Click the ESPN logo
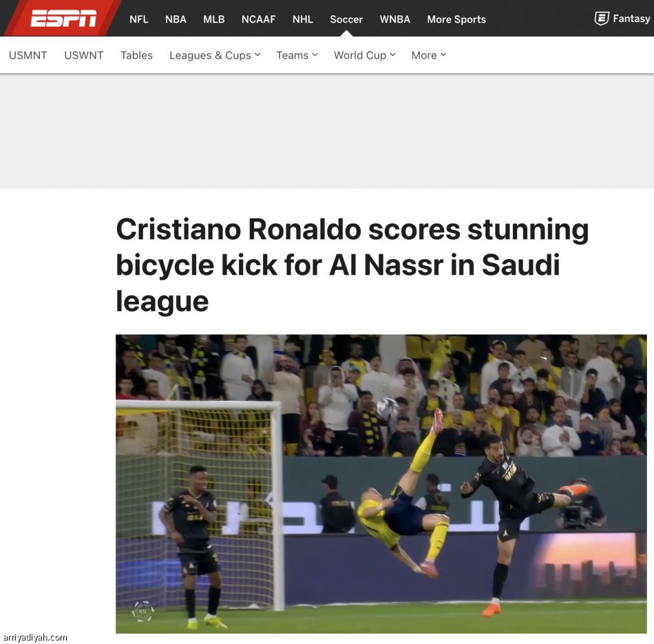The image size is (654, 644). pos(63,19)
